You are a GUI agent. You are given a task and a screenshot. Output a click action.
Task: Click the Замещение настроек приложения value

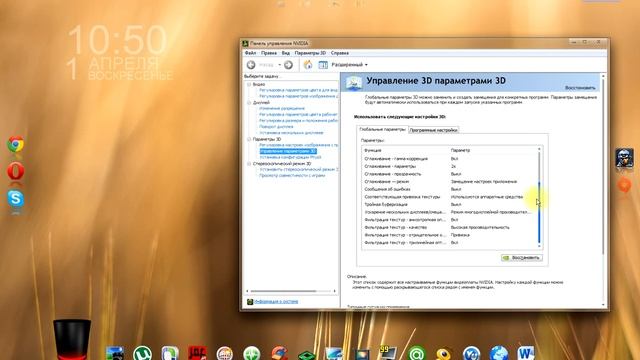click(x=484, y=182)
